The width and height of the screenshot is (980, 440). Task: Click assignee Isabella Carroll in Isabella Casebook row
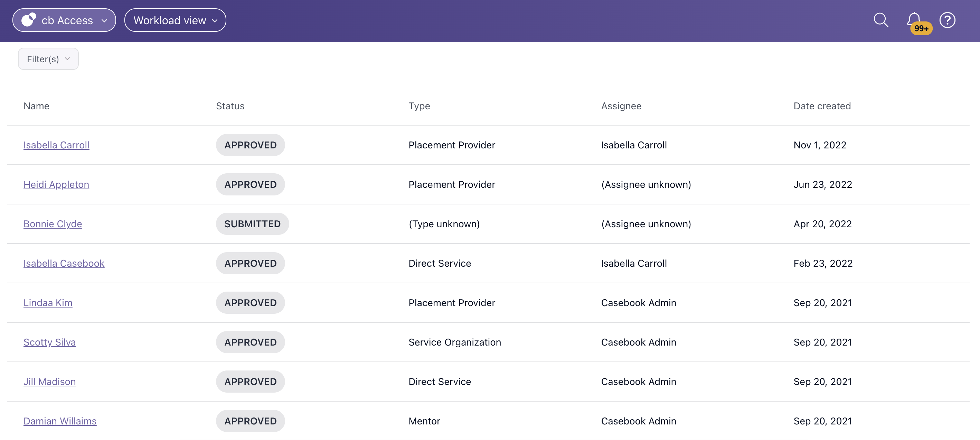[x=634, y=263]
